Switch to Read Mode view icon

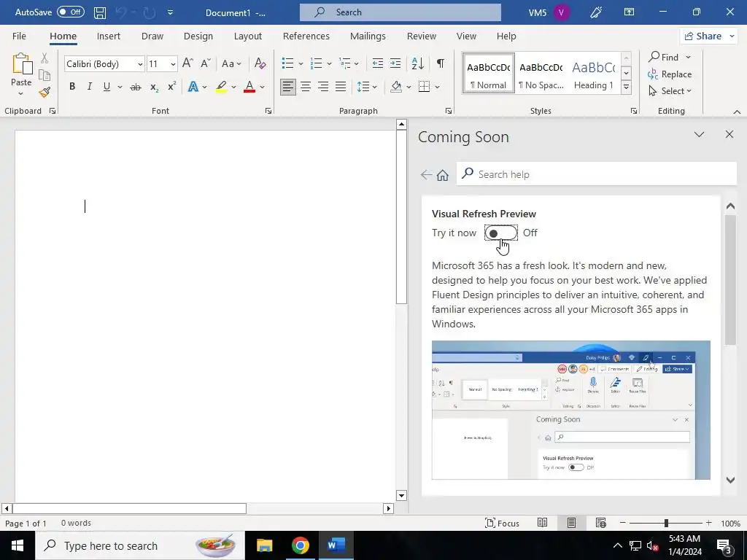(542, 523)
